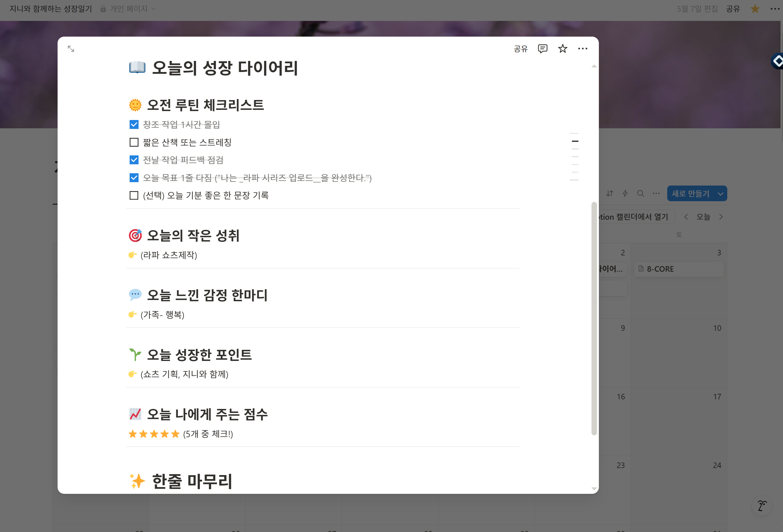Click 공유 in top page bar
The height and width of the screenshot is (532, 783).
coord(733,9)
